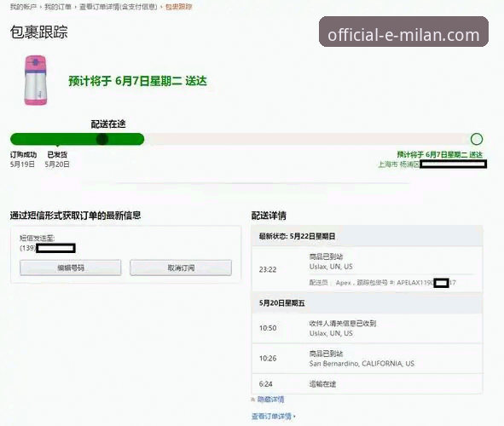Click the 包裹跟踪 page title
Viewport: 504px width, 426px height.
39,32
